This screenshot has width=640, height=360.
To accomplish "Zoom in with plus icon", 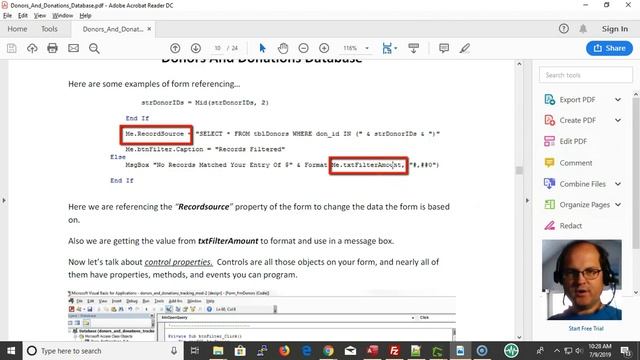I will click(x=324, y=48).
